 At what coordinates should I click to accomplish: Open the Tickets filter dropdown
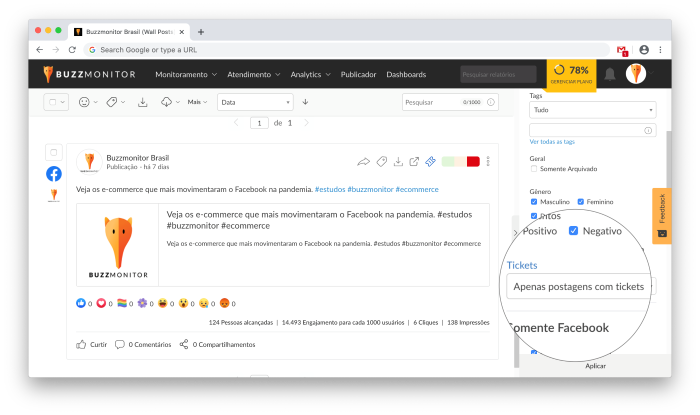pos(576,287)
